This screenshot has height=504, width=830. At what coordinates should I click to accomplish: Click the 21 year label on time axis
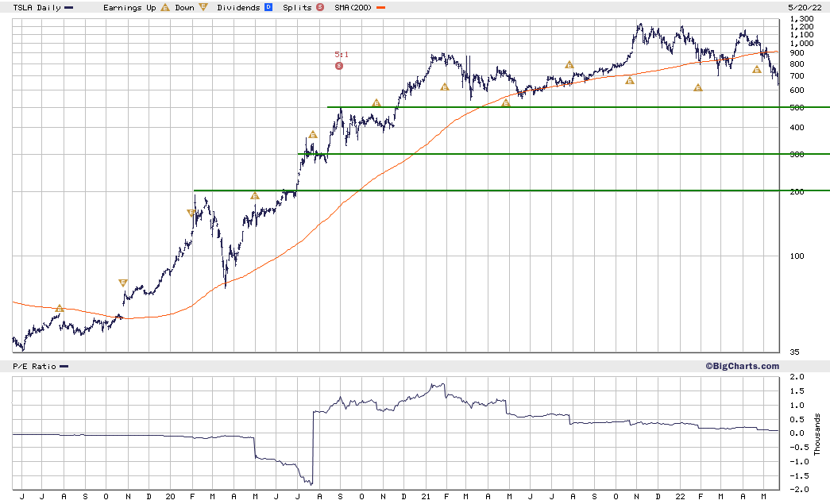click(x=426, y=497)
